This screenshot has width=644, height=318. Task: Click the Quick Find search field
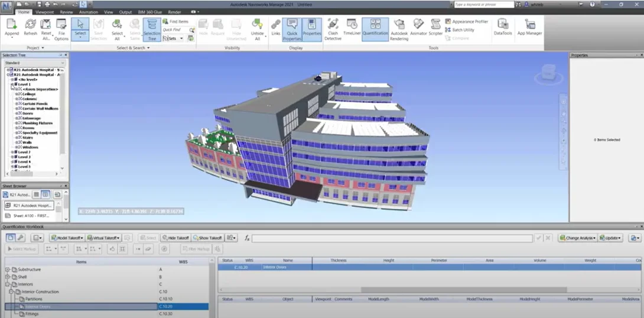coord(176,30)
